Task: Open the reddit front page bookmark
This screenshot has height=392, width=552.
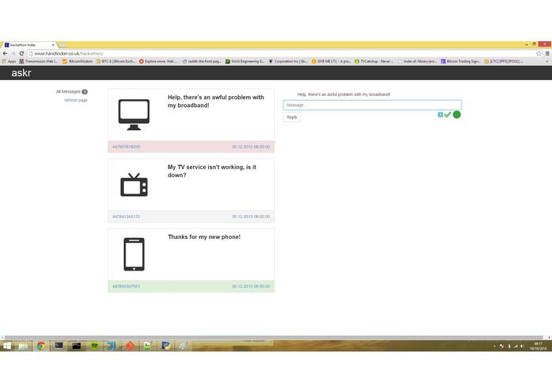Action: (202, 61)
